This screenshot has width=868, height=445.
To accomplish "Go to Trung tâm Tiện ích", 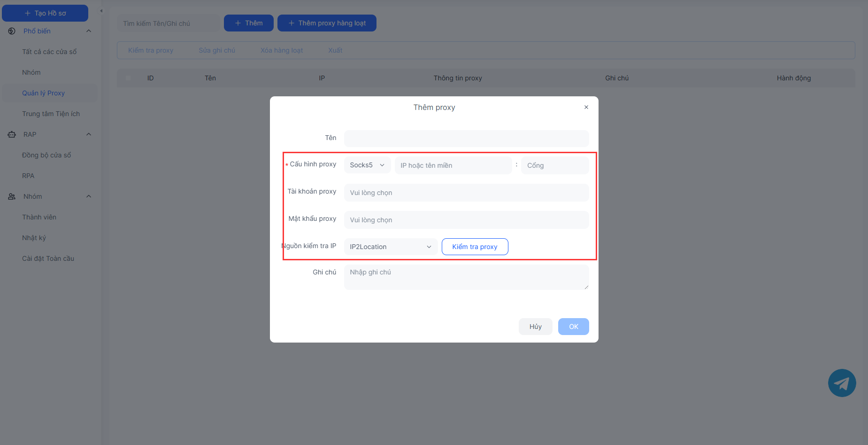I will pyautogui.click(x=51, y=114).
